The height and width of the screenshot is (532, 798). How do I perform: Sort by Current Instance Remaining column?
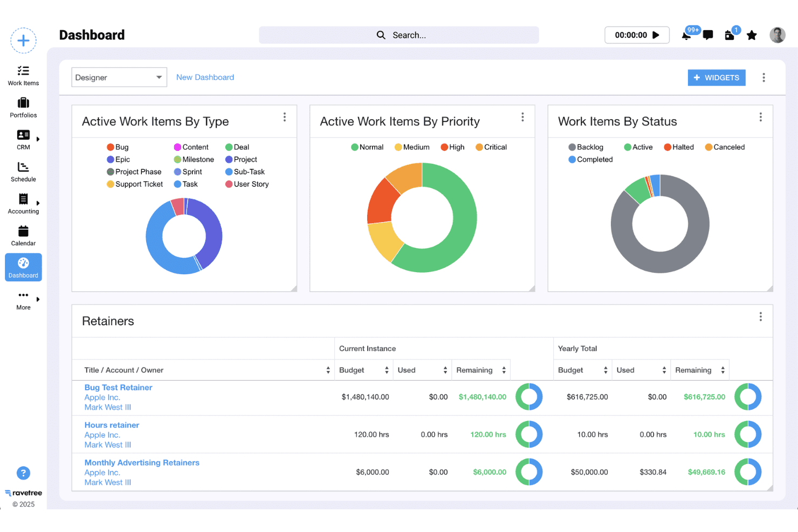pyautogui.click(x=481, y=370)
